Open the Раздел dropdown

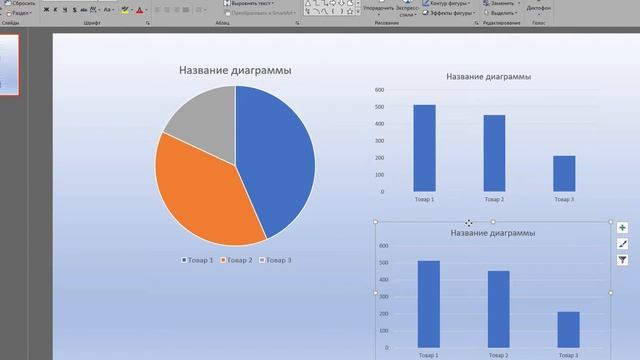(19, 13)
